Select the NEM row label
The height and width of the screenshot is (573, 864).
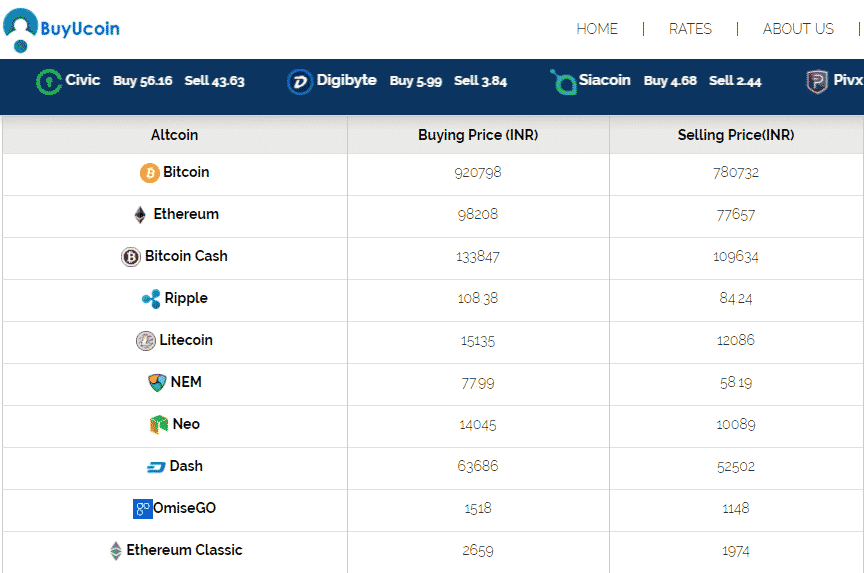(x=186, y=382)
